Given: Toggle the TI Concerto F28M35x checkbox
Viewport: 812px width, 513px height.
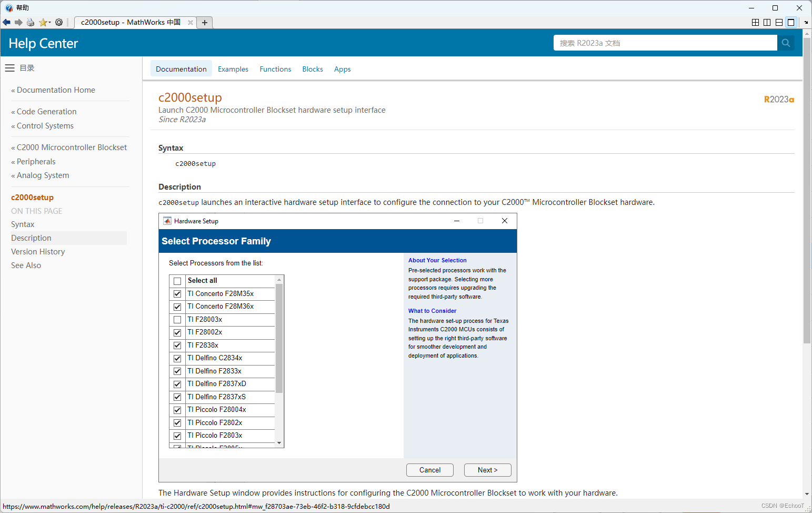Looking at the screenshot, I should [177, 294].
